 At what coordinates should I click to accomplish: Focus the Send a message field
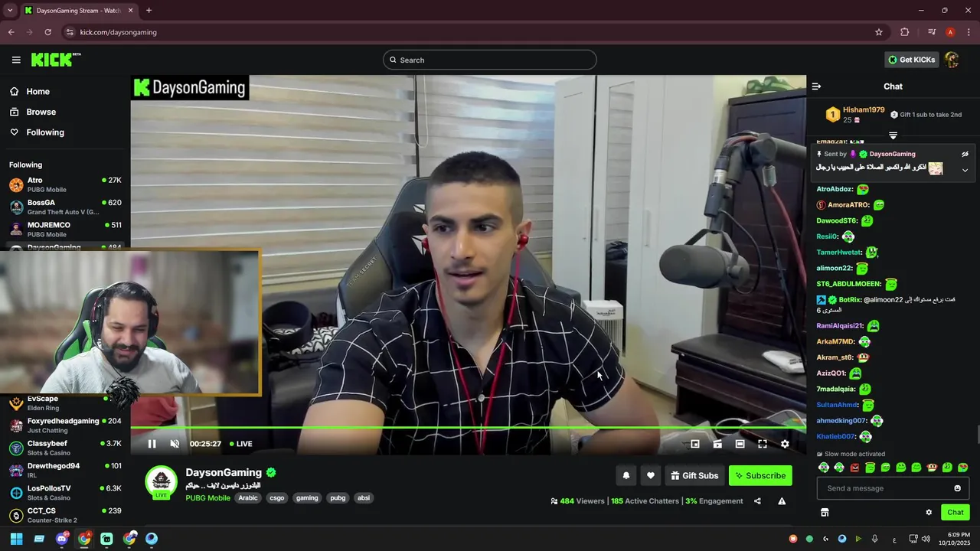[893, 488]
